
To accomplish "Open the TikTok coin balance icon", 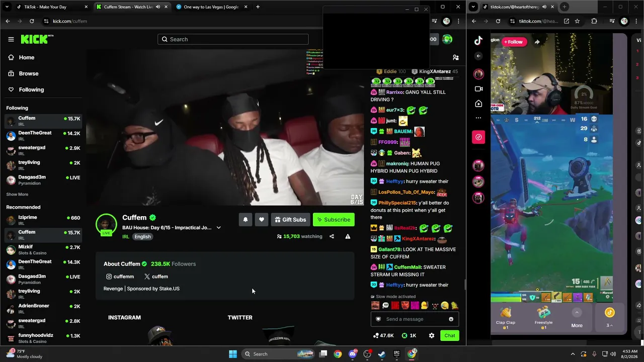I will [x=609, y=313].
